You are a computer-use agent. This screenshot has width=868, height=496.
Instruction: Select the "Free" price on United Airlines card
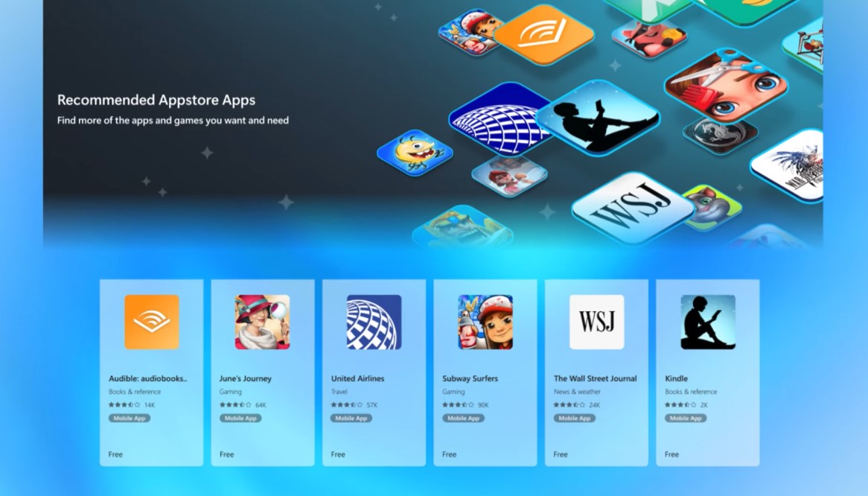[x=338, y=454]
